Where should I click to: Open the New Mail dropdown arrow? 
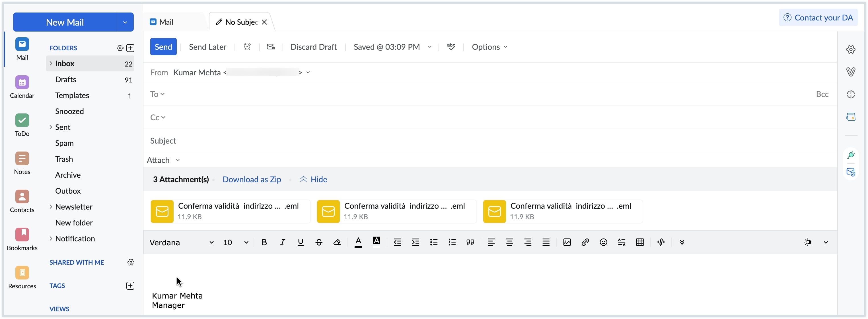click(x=125, y=22)
